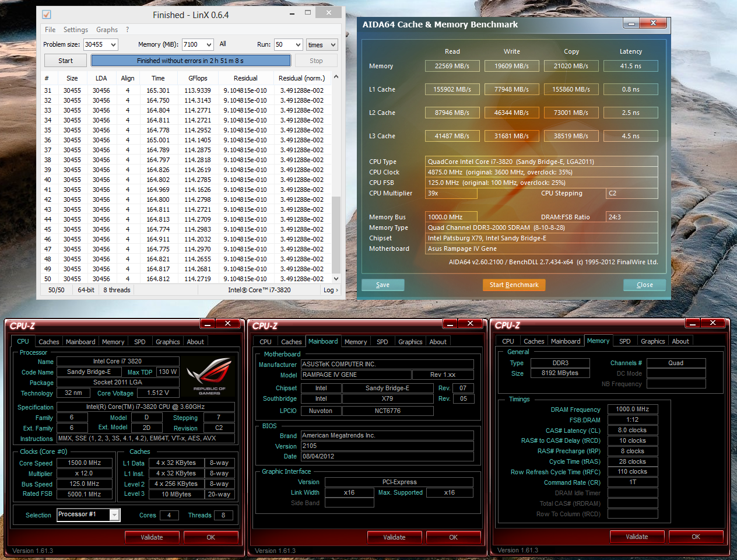Click the LinX results scroll up arrow

click(x=336, y=77)
